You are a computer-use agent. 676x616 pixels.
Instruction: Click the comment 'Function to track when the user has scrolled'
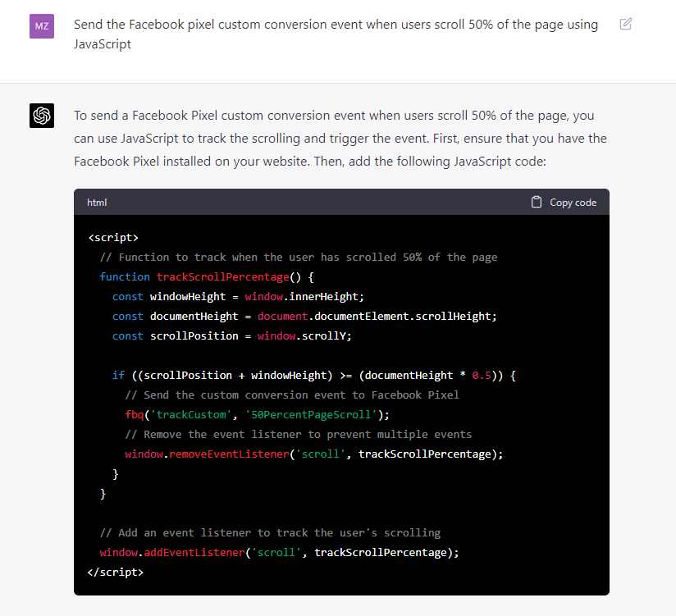click(299, 258)
